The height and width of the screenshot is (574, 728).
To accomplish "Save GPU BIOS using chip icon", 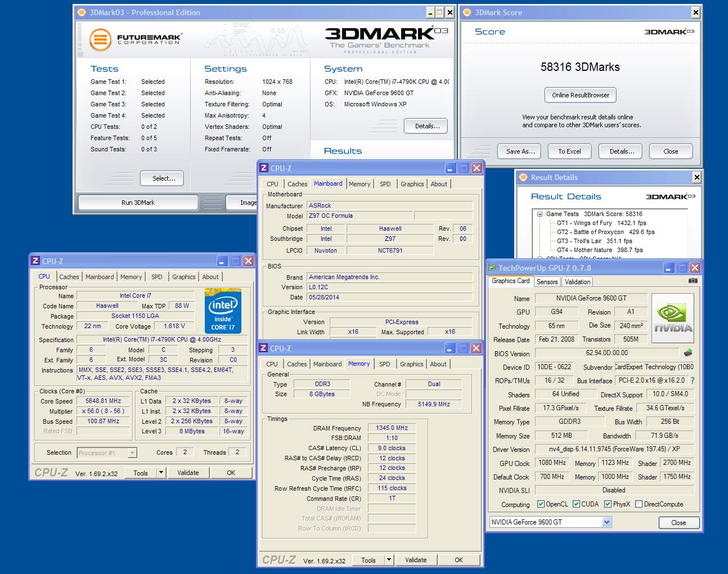I will coord(687,353).
